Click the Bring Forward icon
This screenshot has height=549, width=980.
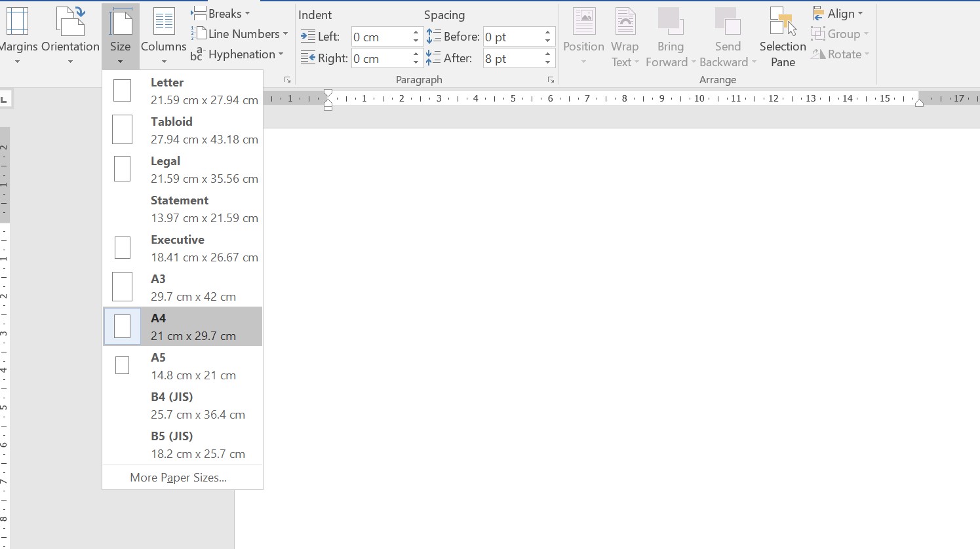(670, 23)
